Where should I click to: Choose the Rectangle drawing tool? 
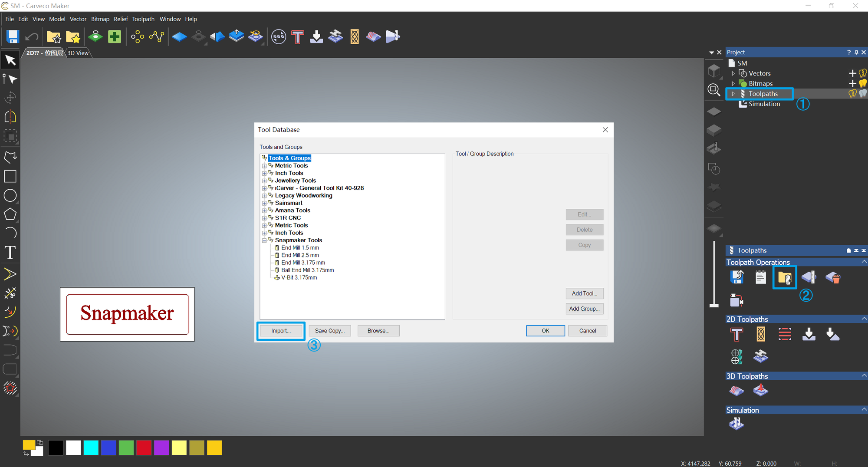point(10,176)
